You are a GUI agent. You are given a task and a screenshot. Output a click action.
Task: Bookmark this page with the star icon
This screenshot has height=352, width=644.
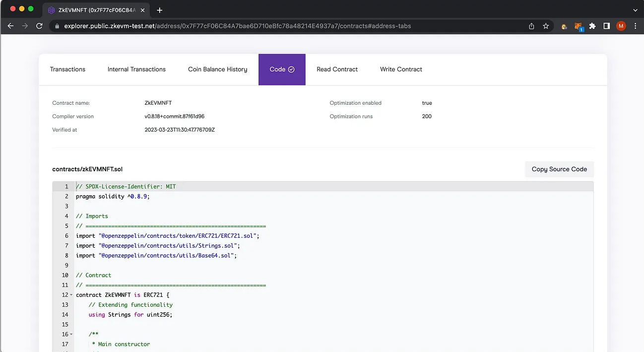pos(546,26)
